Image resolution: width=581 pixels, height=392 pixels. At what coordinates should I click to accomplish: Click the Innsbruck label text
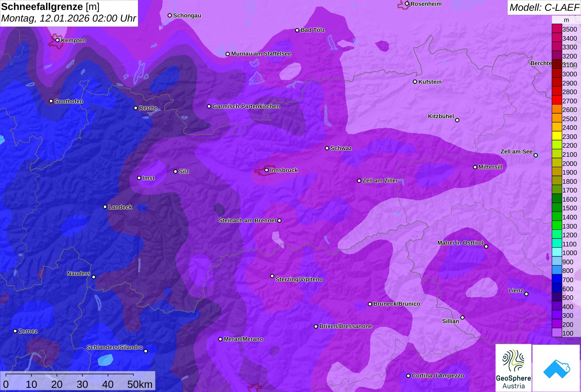pos(284,170)
